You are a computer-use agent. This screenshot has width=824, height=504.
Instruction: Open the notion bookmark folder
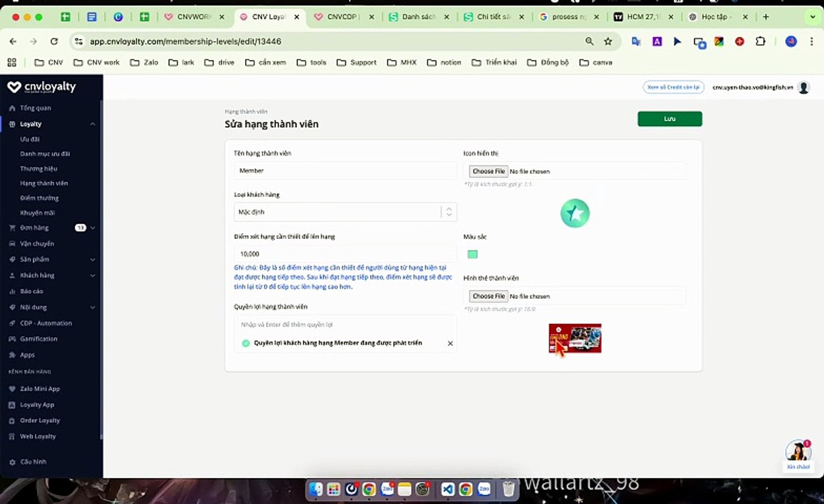pyautogui.click(x=444, y=62)
